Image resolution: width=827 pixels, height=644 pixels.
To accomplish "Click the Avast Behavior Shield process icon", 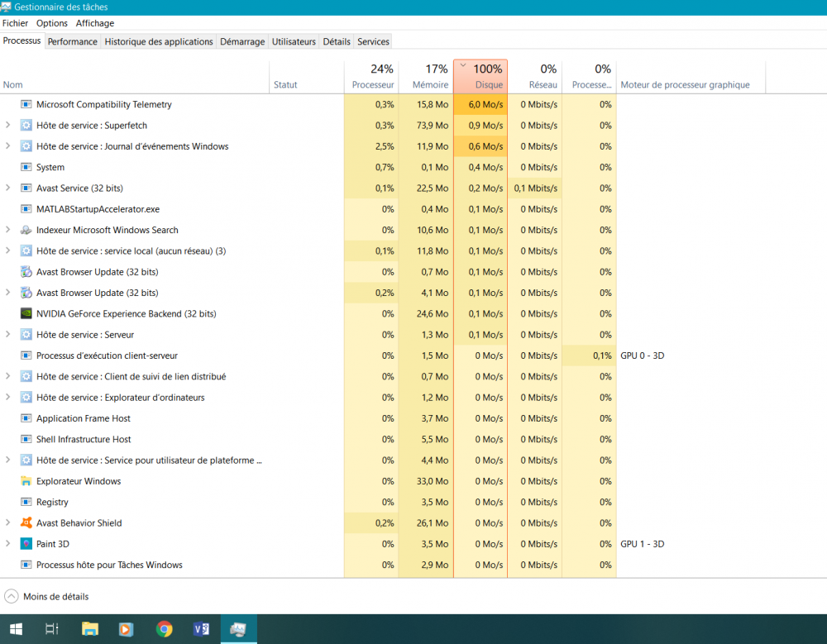I will point(26,523).
